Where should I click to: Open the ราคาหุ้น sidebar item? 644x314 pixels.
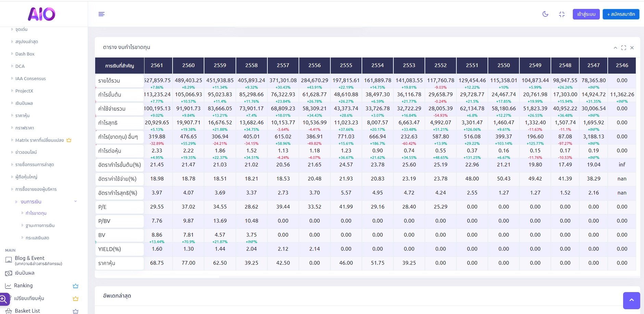click(x=22, y=115)
